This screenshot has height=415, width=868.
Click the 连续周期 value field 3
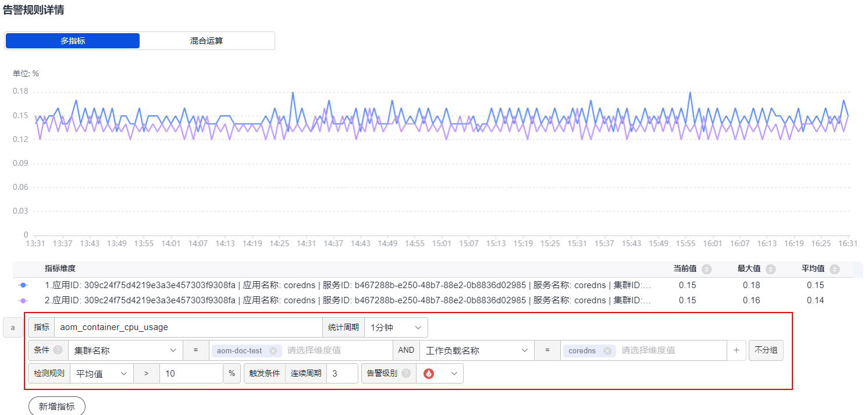point(342,374)
